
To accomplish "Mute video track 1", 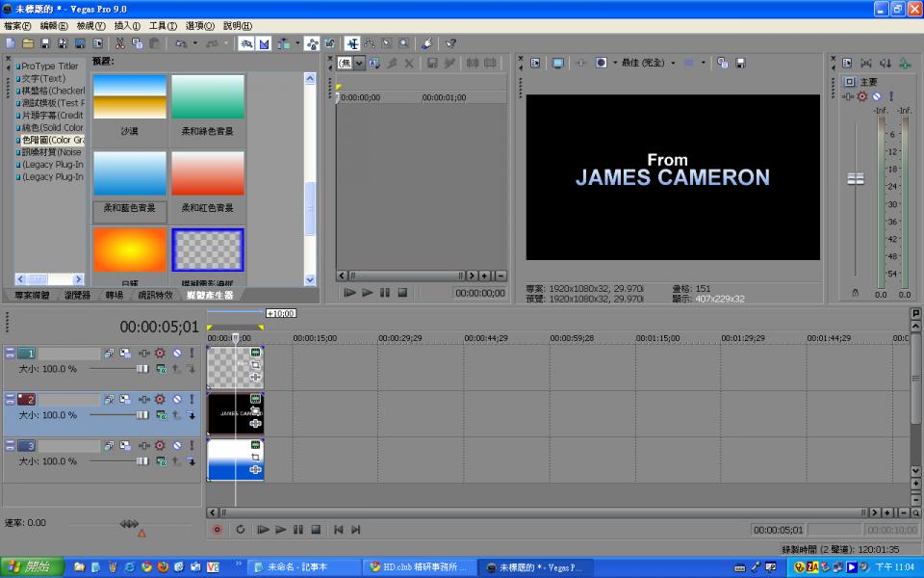I will click(x=176, y=354).
